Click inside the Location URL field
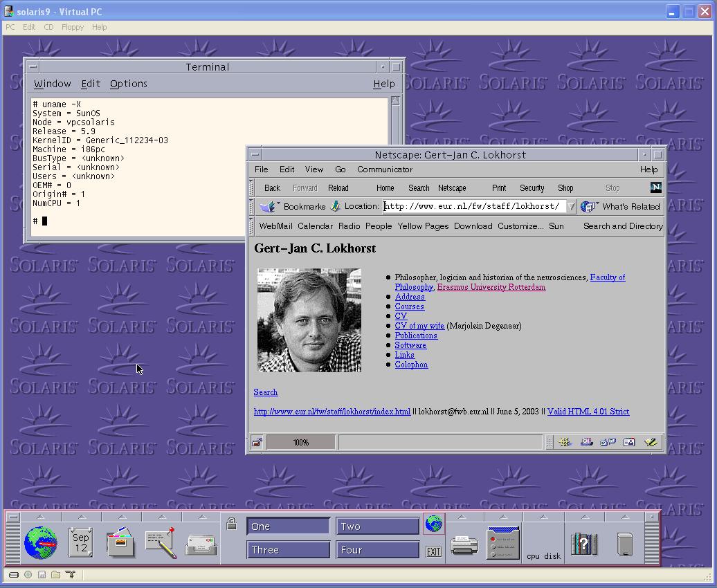The image size is (717, 588). (x=474, y=206)
